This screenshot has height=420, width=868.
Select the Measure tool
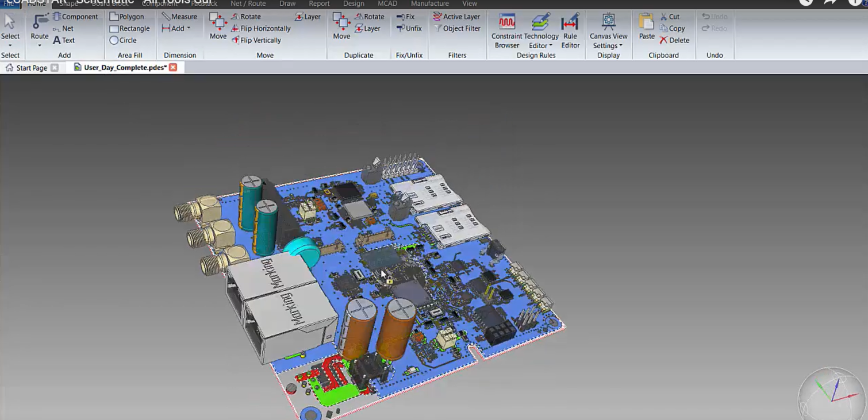[x=180, y=16]
